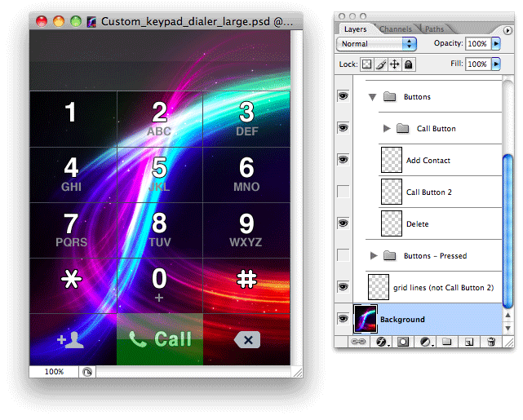Expand the Call Button group triangle
Screen dimensions: 523x420
point(387,128)
